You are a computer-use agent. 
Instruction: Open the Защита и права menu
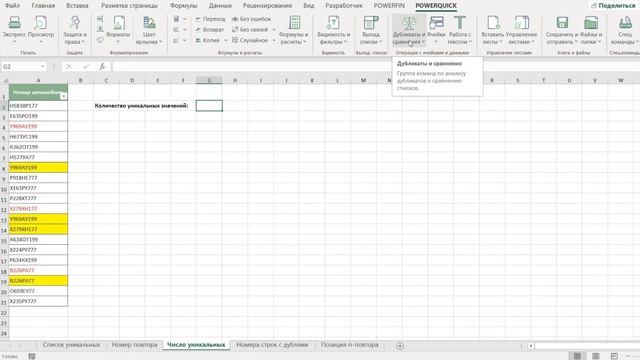pos(75,30)
